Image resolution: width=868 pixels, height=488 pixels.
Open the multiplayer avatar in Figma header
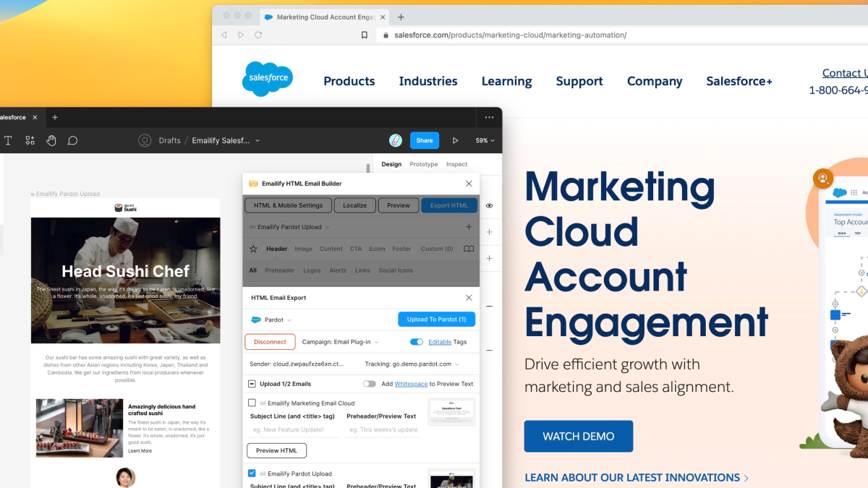click(396, 140)
